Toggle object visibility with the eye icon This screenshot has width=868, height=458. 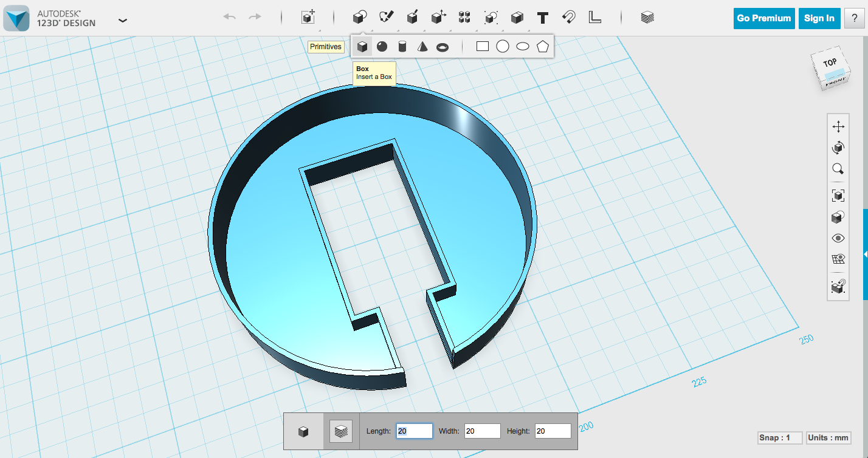point(838,238)
